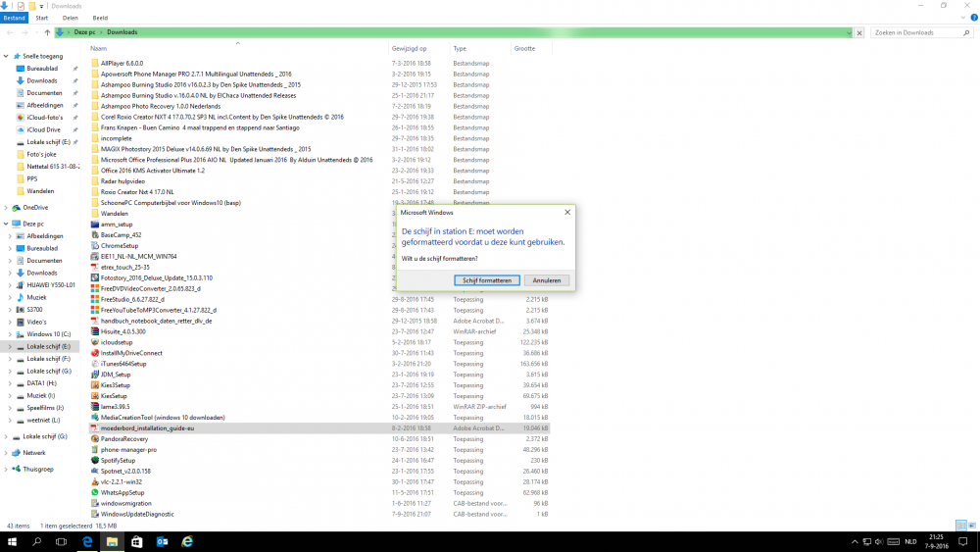Select the ChromeSetup file icon
The image size is (980, 552).
click(x=95, y=246)
